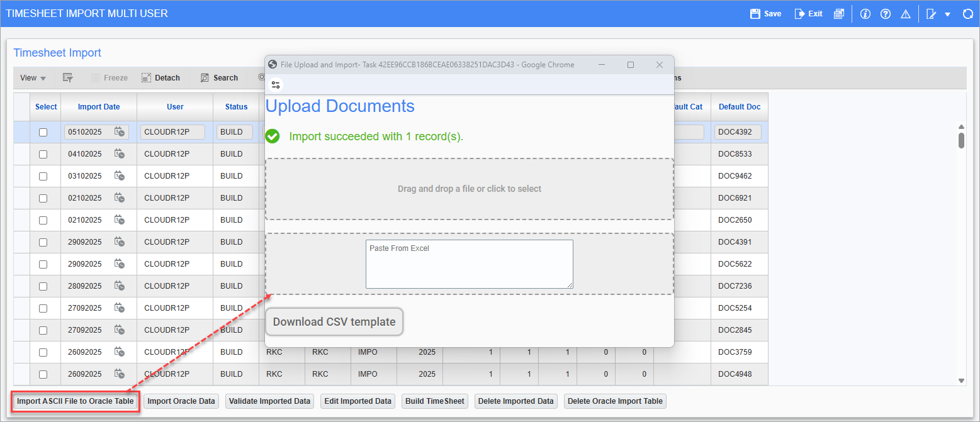Screen dimensions: 980x422
Task: Click the warning triangle icon
Action: point(906,13)
